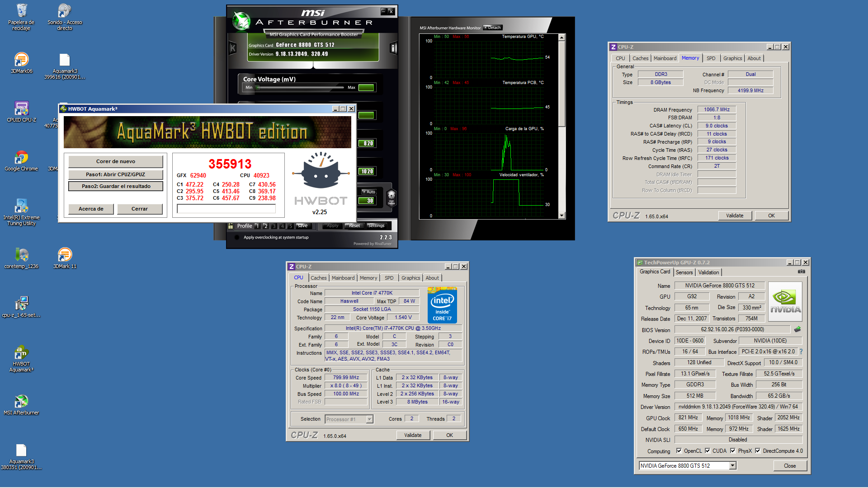Click OK in CPU-Z memory window
The image size is (868, 488).
coord(771,216)
